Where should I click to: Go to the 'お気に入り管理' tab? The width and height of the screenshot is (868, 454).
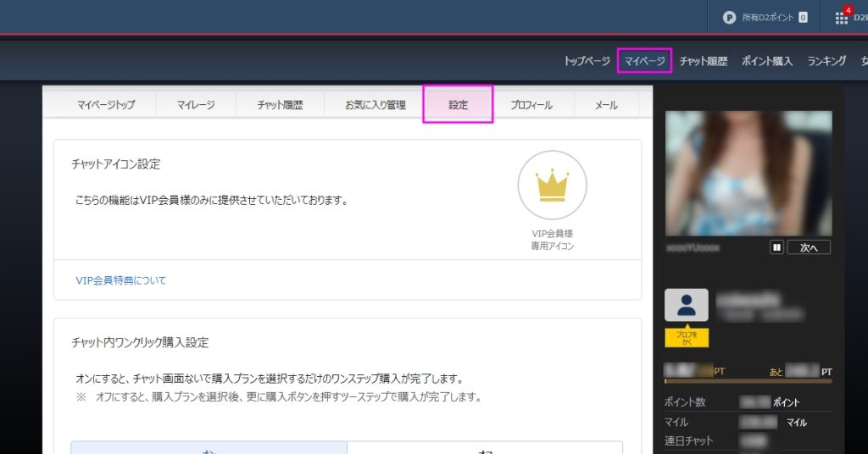(x=375, y=105)
